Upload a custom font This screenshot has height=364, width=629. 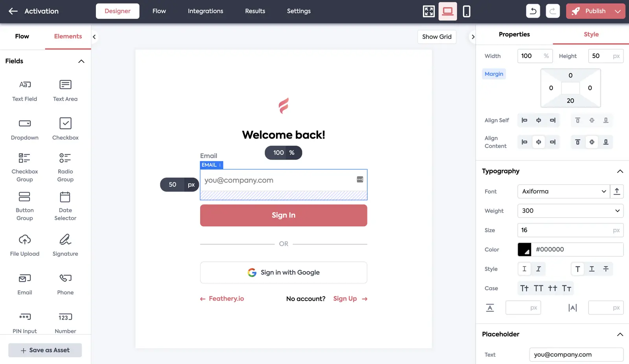pyautogui.click(x=617, y=191)
